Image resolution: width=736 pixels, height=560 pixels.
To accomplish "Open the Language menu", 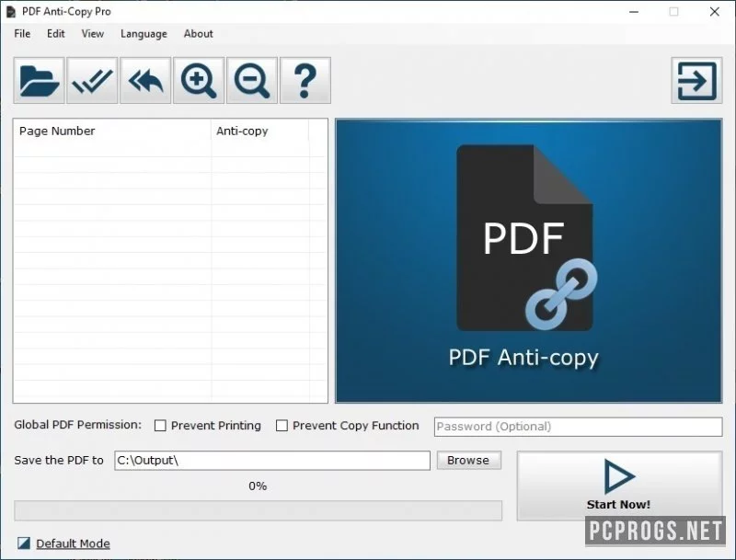I will 144,34.
